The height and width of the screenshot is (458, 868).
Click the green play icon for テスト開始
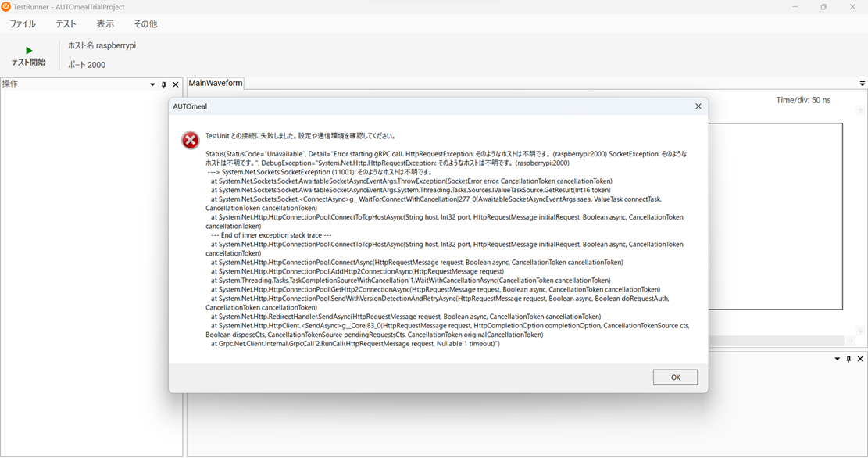point(29,51)
